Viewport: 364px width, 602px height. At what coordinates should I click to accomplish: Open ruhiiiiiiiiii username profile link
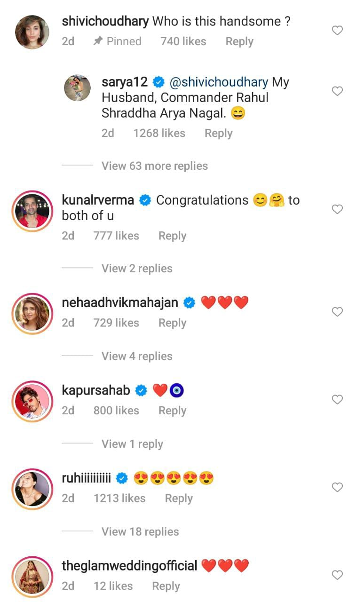click(86, 478)
